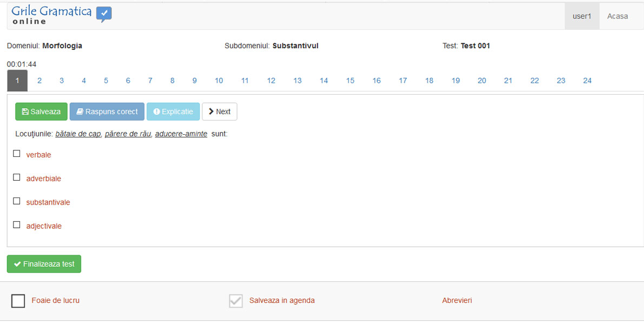Check the 'verbale' answer checkbox
644x329 pixels.
click(17, 154)
